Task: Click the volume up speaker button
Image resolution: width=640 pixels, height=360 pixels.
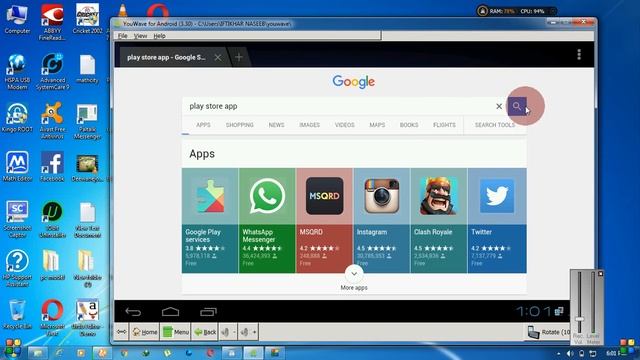Action: click(248, 332)
